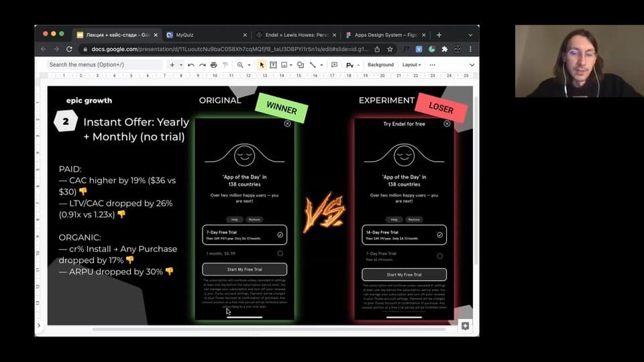644x362 pixels.
Task: Click the docs.google.com address bar
Action: [x=229, y=49]
